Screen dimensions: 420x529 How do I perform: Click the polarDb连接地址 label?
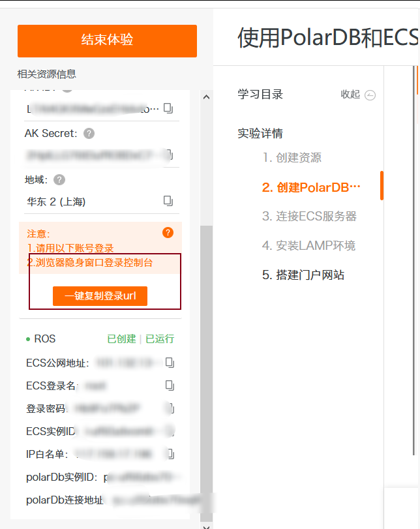pyautogui.click(x=65, y=500)
